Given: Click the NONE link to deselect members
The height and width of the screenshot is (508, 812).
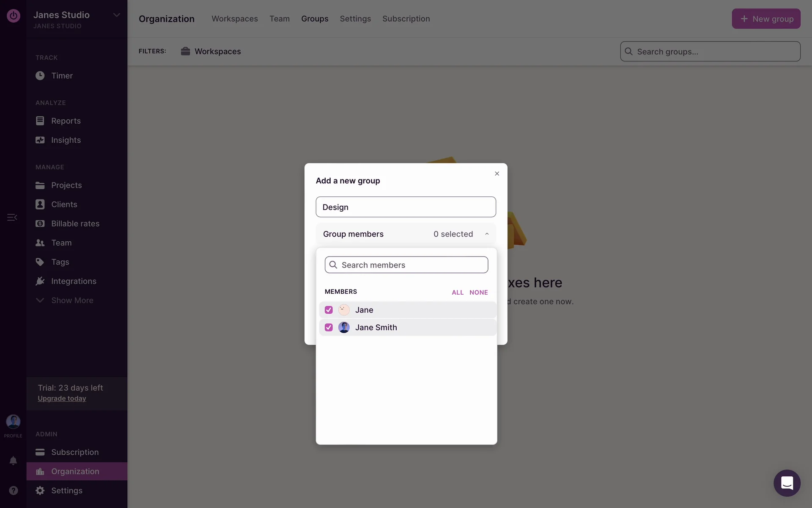Looking at the screenshot, I should [x=478, y=293].
